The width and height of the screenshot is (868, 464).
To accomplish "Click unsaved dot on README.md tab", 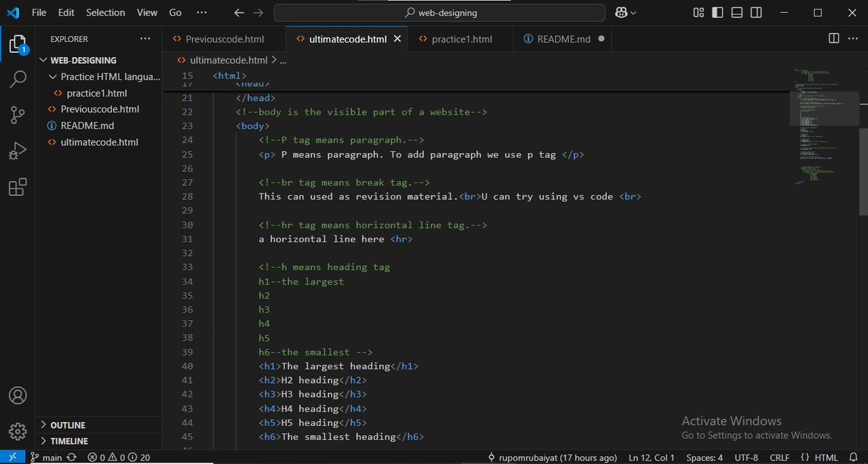I will 601,39.
